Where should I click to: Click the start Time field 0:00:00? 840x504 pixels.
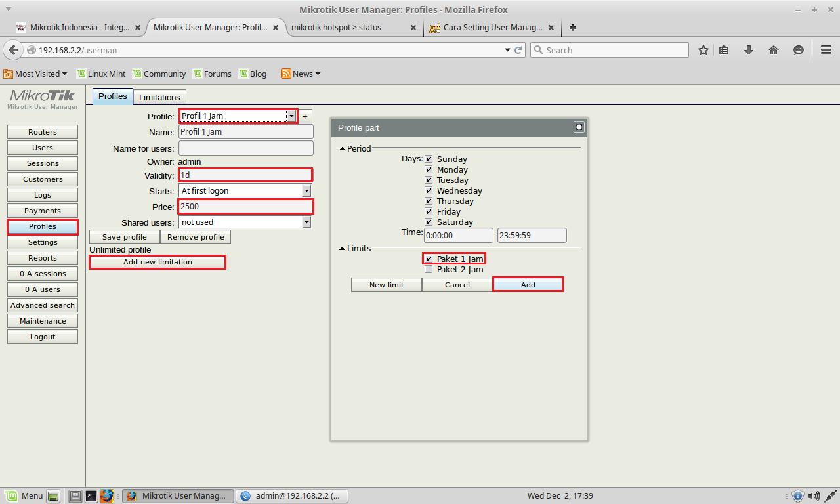point(459,235)
